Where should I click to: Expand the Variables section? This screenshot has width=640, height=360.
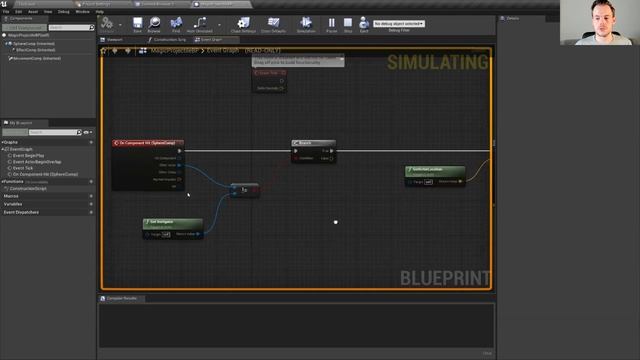coord(13,204)
